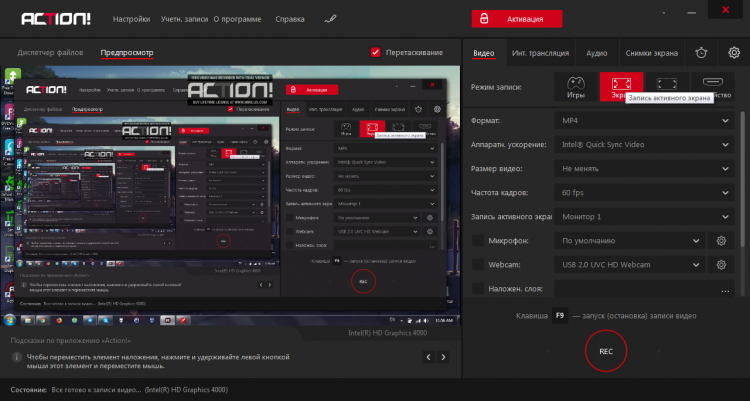
Task: Open Webcam settings gear
Action: 721,265
